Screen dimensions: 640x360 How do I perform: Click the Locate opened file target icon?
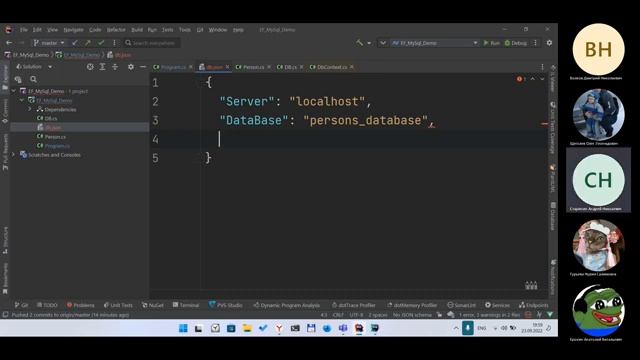pyautogui.click(x=90, y=67)
